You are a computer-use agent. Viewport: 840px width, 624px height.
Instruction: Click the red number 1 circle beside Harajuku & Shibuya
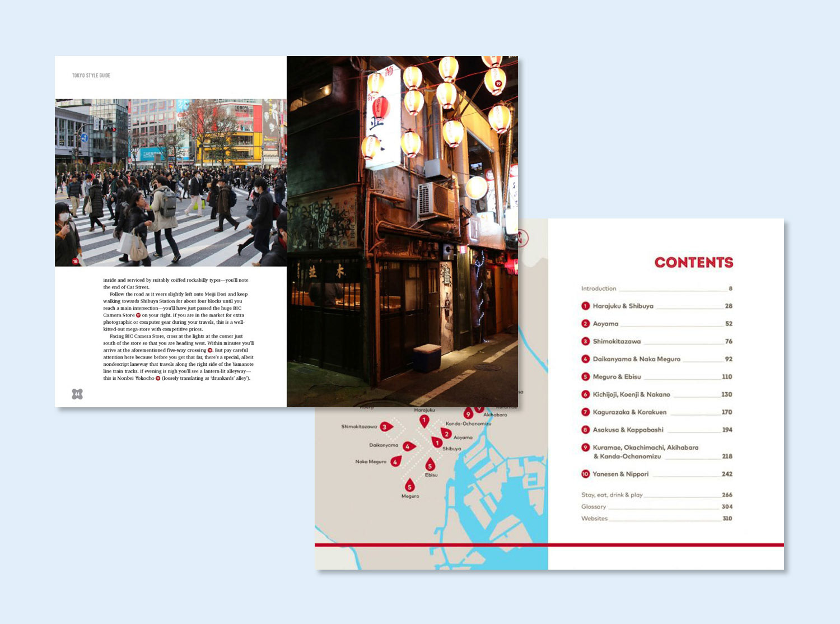click(585, 306)
